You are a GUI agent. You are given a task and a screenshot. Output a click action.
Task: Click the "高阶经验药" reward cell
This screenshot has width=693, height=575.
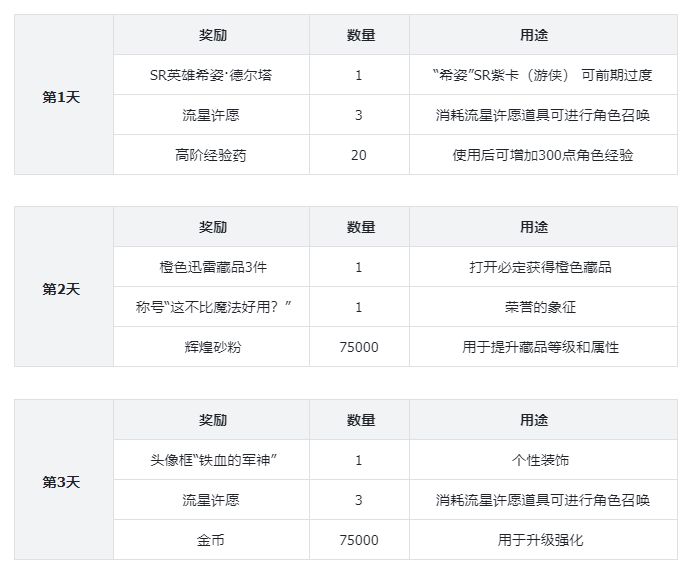click(x=211, y=155)
